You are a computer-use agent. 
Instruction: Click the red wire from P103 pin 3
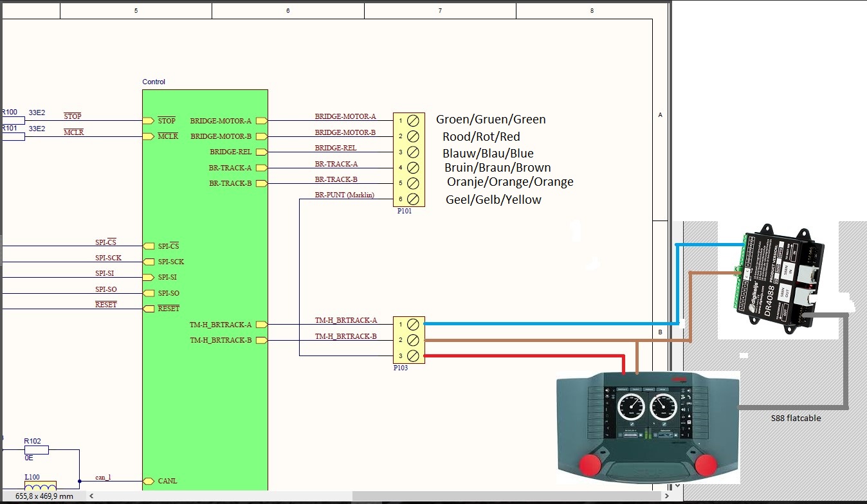point(524,355)
